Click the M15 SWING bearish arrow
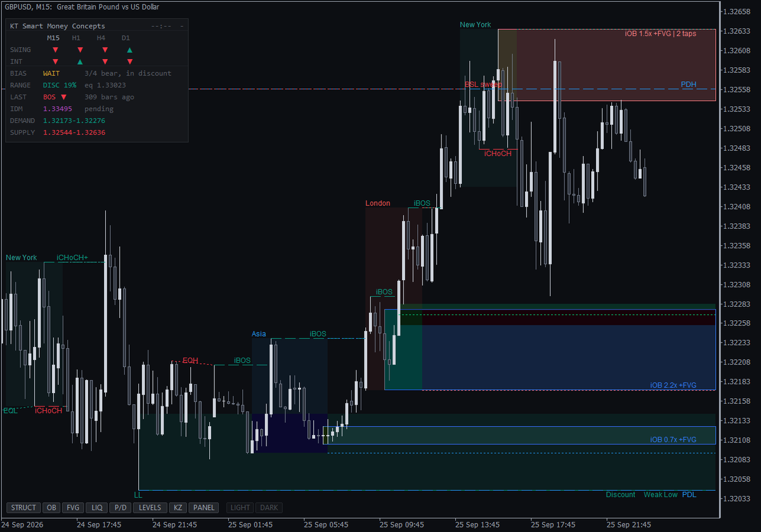This screenshot has height=532, width=761. 55,49
